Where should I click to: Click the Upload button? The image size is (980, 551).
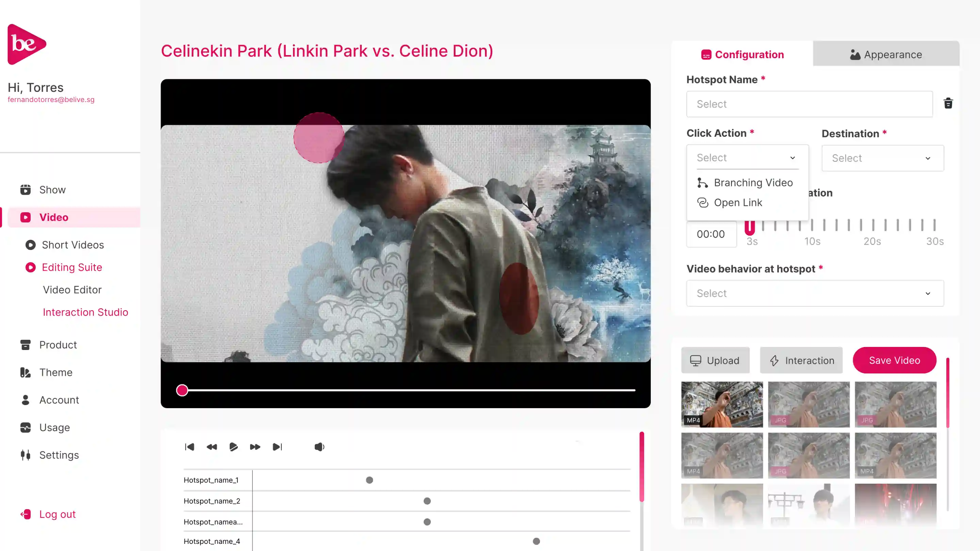coord(715,360)
